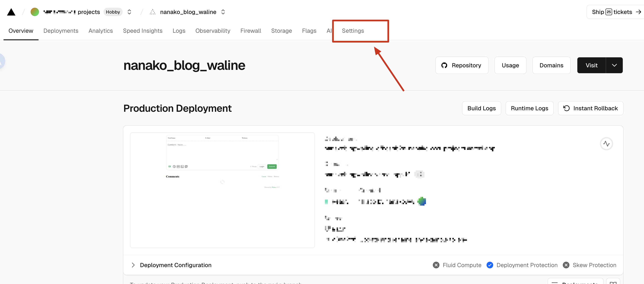The width and height of the screenshot is (644, 284).
Task: Open the Ship tickets banner
Action: pyautogui.click(x=615, y=12)
